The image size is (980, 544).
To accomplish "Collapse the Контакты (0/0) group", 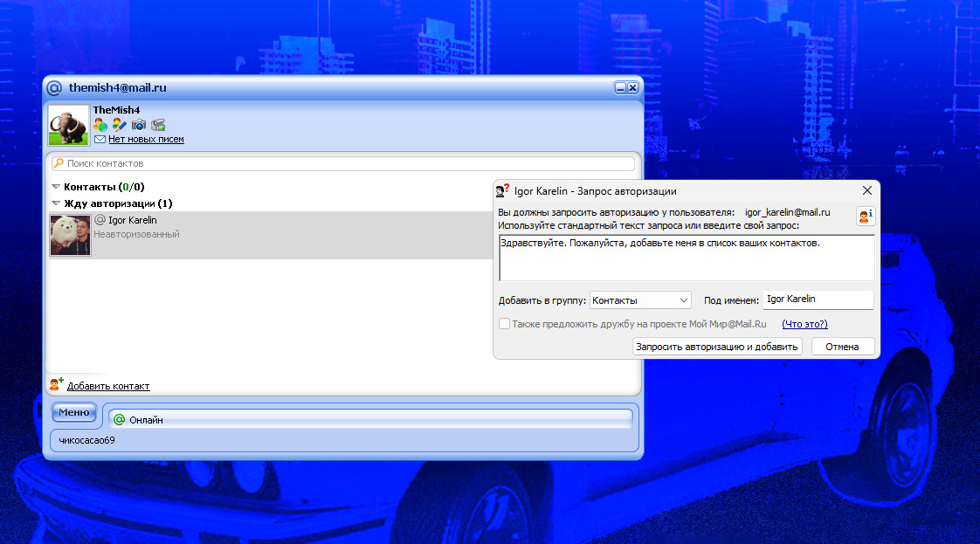I will (x=56, y=187).
